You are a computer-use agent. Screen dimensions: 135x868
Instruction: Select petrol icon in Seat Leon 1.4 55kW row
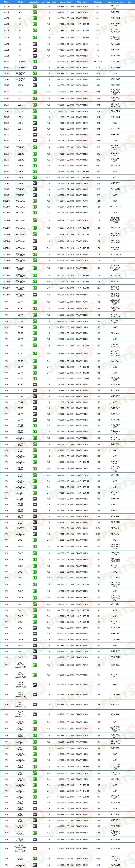(x=35, y=92)
